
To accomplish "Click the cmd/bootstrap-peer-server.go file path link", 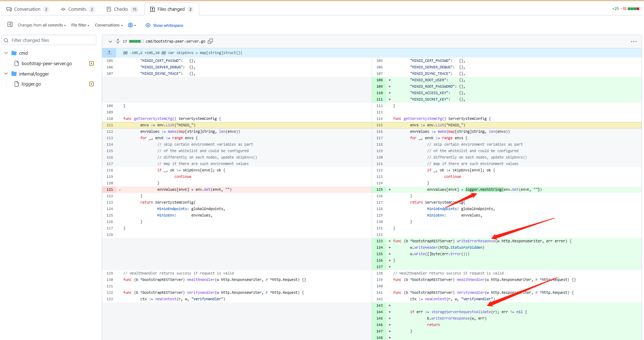I will pos(176,41).
